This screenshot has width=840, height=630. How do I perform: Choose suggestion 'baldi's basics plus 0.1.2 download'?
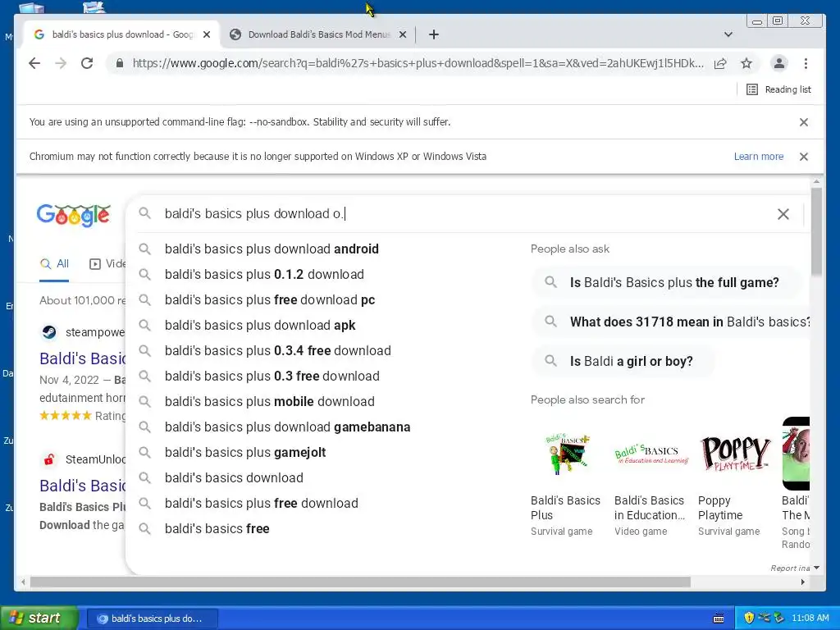click(x=264, y=274)
